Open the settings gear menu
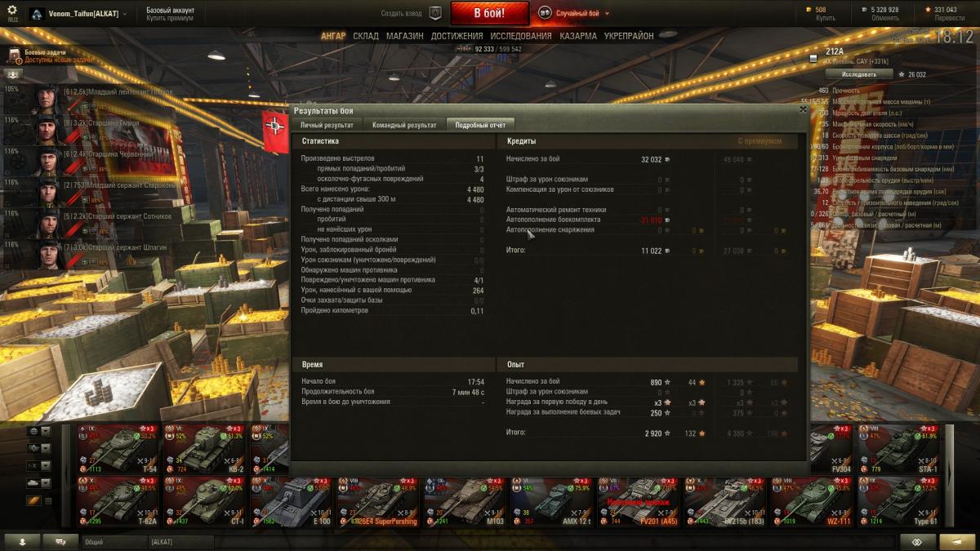This screenshot has width=980, height=551. coord(12,9)
